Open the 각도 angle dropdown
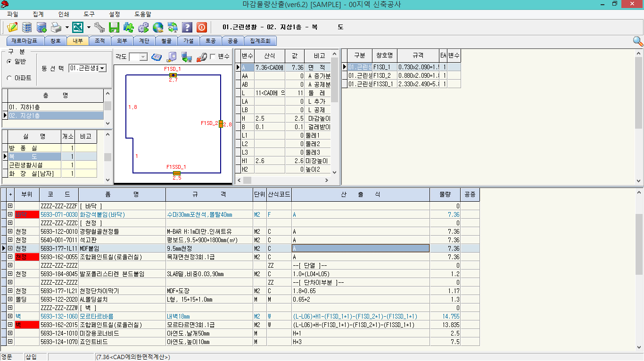644x361 pixels. tap(143, 57)
